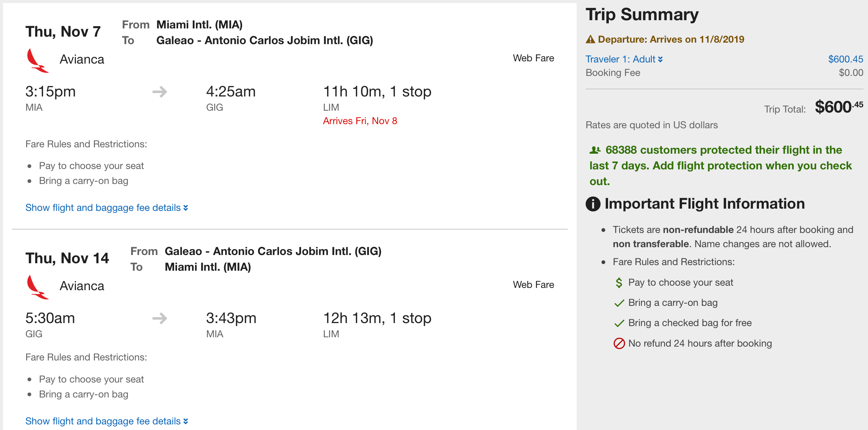868x430 pixels.
Task: Click the arrow between 5:30am and 3:43pm
Action: point(160,318)
